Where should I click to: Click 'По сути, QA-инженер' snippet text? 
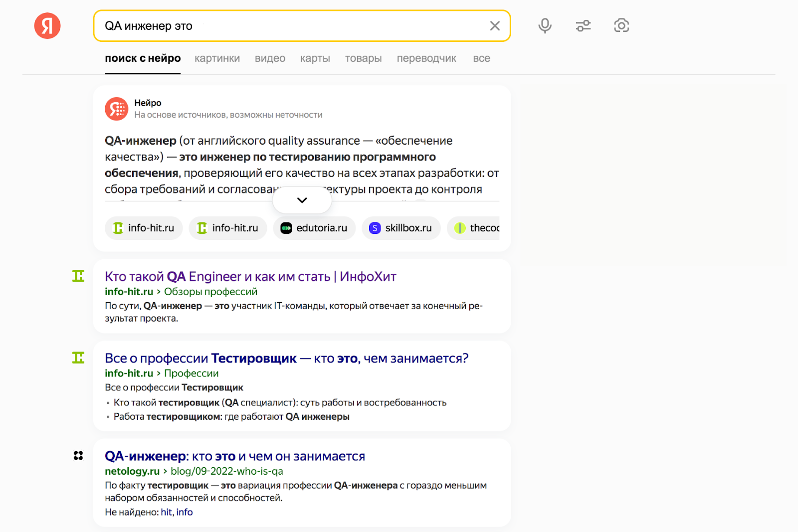point(294,312)
